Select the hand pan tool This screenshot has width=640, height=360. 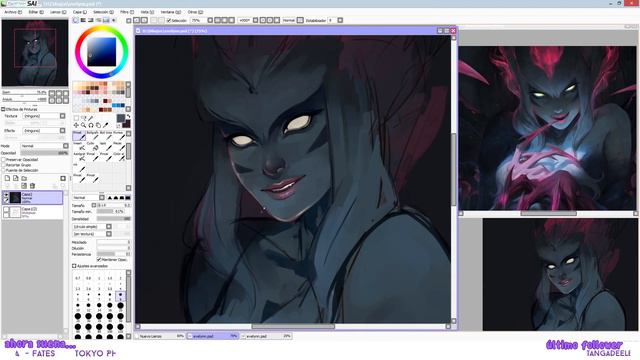[x=98, y=125]
